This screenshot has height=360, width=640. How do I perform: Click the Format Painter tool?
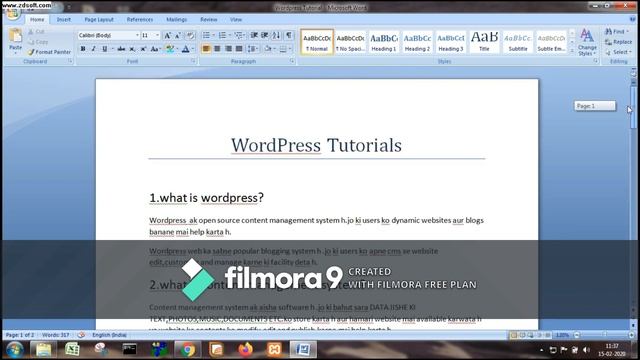[x=49, y=52]
